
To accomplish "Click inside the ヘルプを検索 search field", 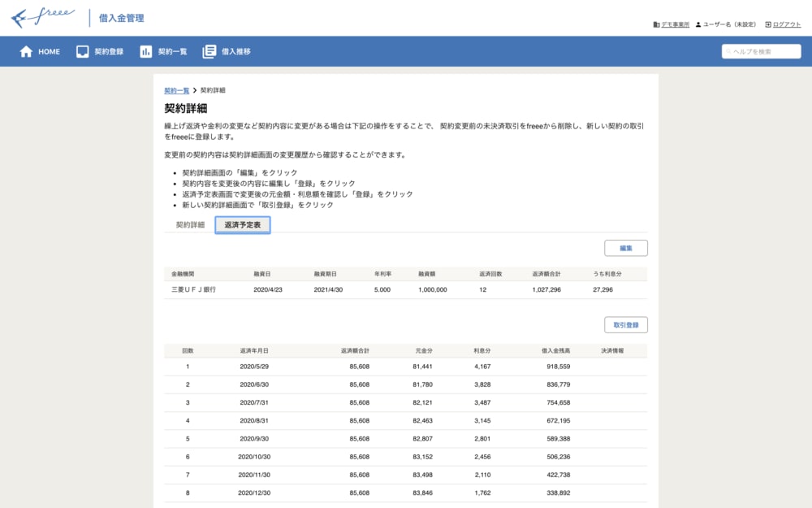I will click(763, 50).
